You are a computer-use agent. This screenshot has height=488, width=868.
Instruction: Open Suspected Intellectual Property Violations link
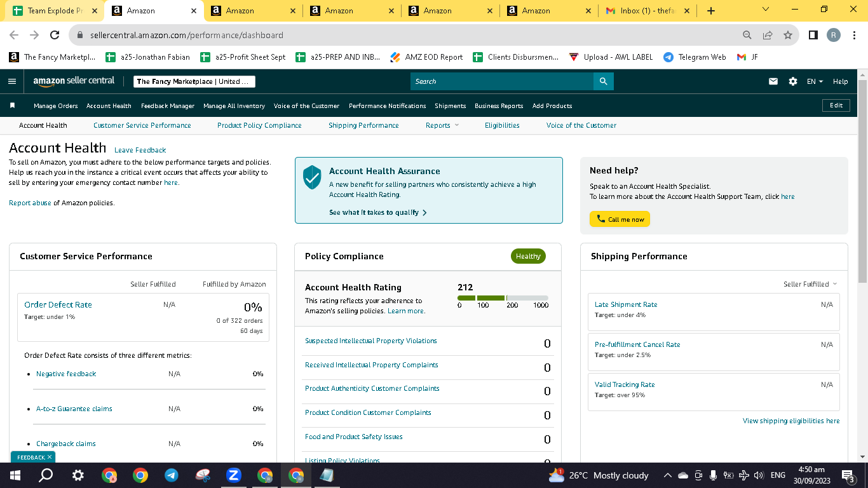click(x=371, y=341)
